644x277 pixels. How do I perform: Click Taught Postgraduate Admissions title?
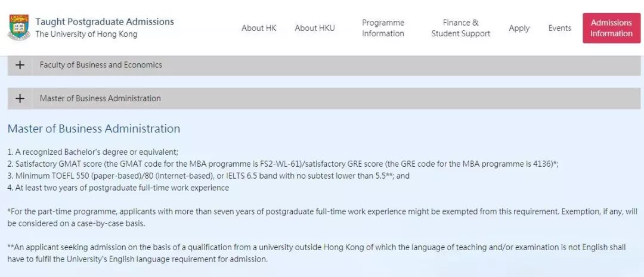[105, 22]
